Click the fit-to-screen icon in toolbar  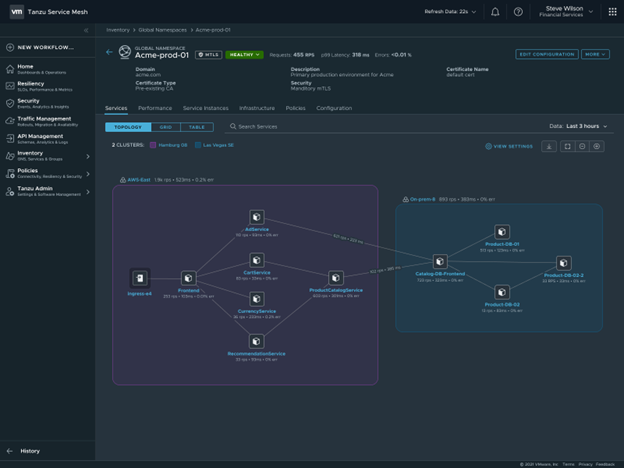[x=567, y=146]
